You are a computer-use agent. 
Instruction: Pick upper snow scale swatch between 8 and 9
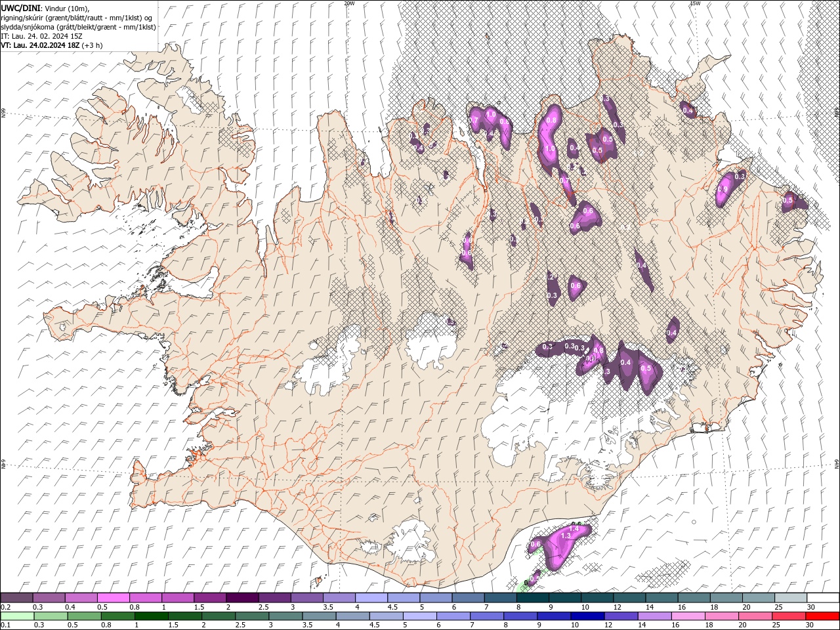pyautogui.click(x=532, y=598)
